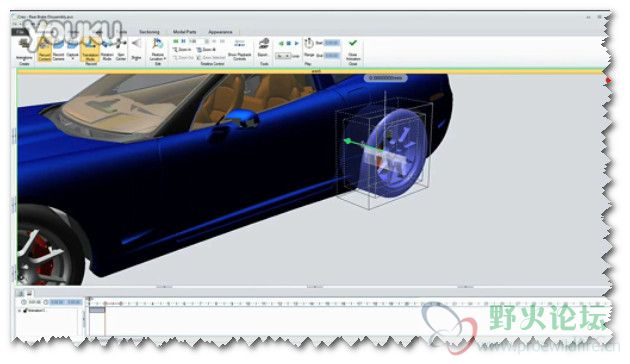Open the loop mode combo box

tap(283, 56)
